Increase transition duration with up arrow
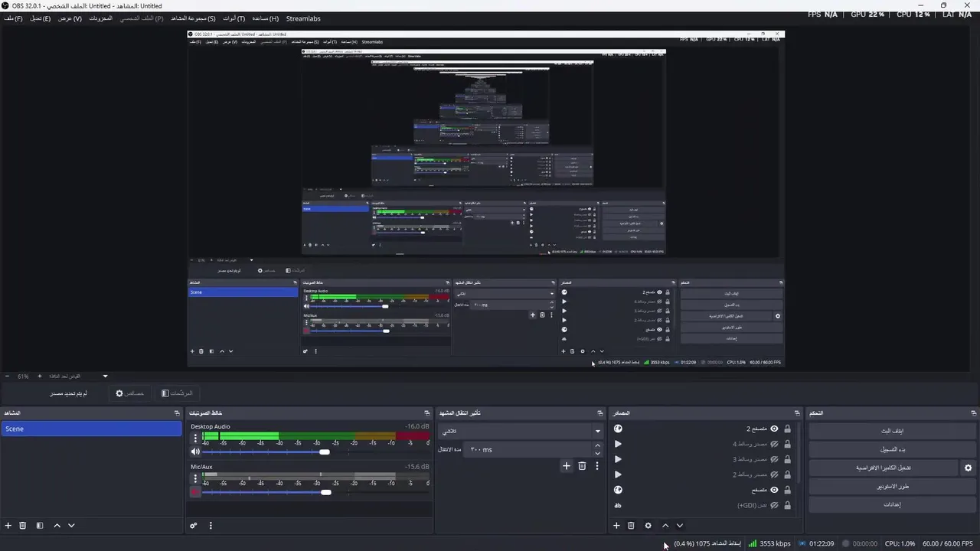 pos(597,446)
